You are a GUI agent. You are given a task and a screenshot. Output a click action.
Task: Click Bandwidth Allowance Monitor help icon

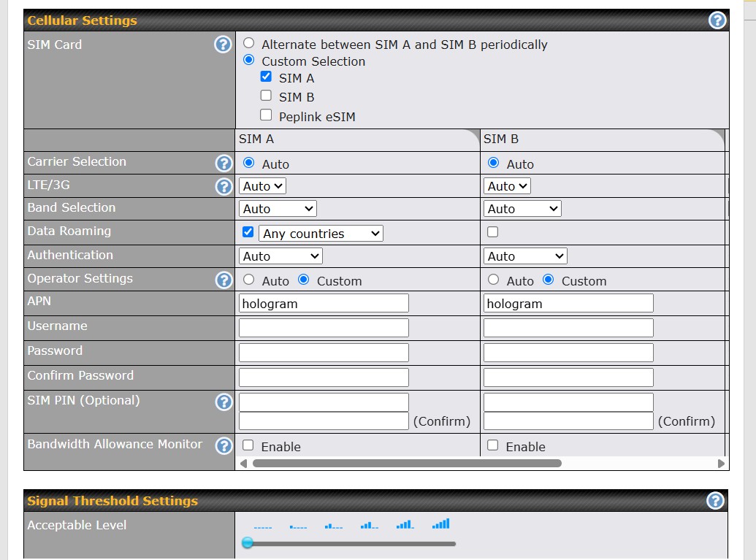click(224, 445)
